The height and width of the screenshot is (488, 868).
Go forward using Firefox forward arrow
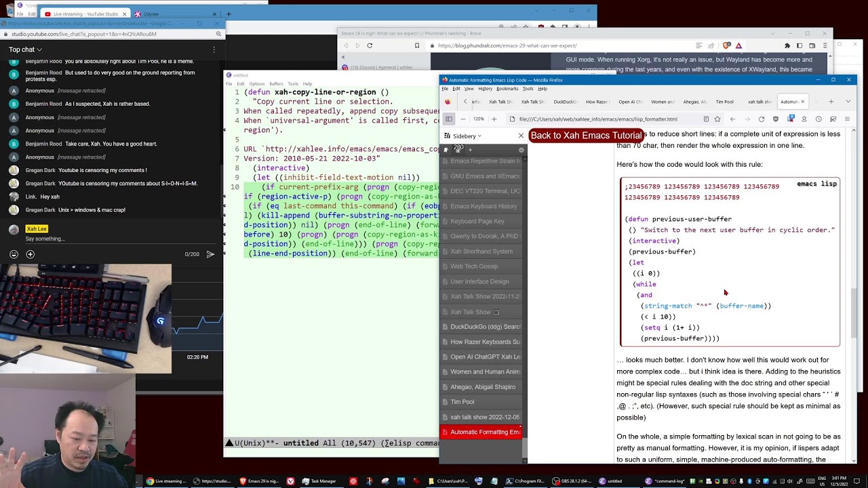click(x=747, y=119)
